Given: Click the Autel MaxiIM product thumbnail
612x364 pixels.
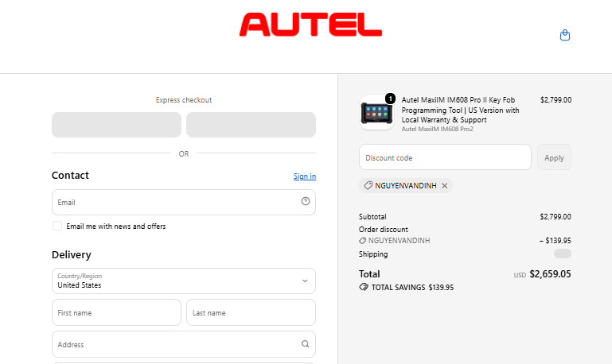Looking at the screenshot, I should coord(376,113).
